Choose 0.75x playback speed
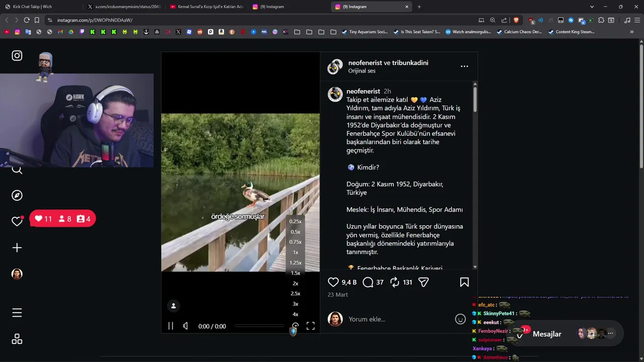The width and height of the screenshot is (644, 362). 295,242
